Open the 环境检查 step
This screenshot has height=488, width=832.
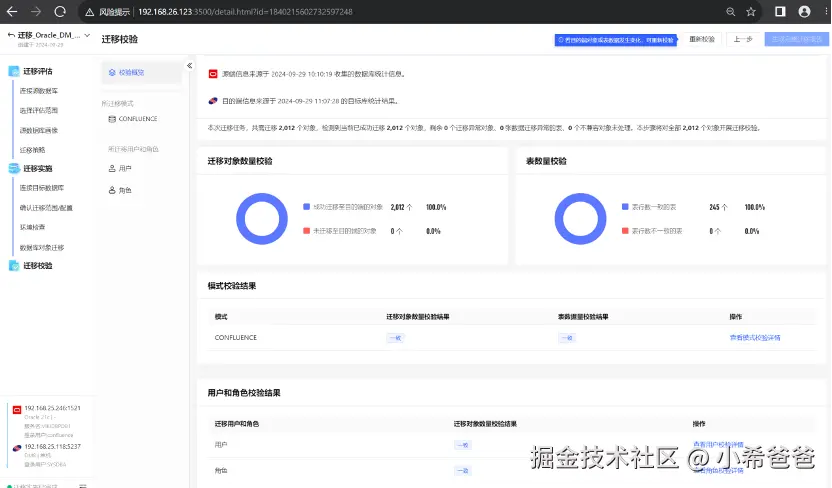(x=32, y=228)
